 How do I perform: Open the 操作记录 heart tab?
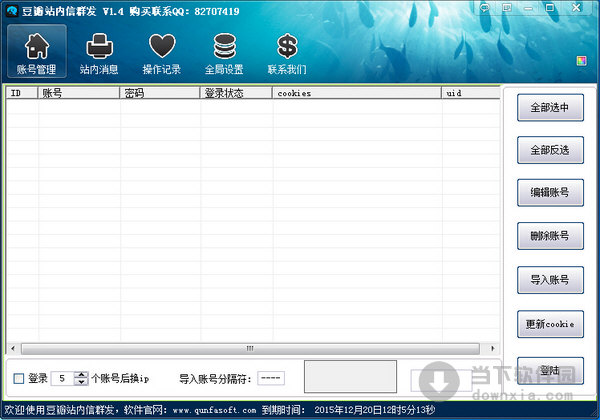162,53
